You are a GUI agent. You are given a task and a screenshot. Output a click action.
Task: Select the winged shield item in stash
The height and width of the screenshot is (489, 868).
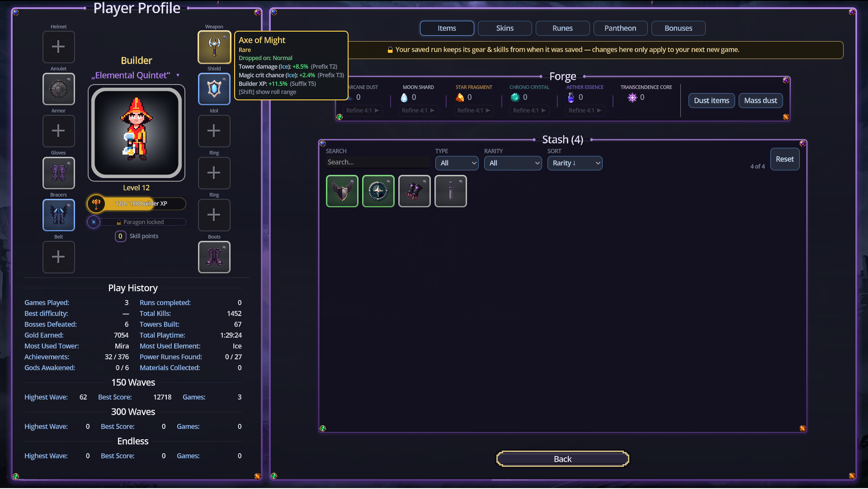tap(342, 191)
